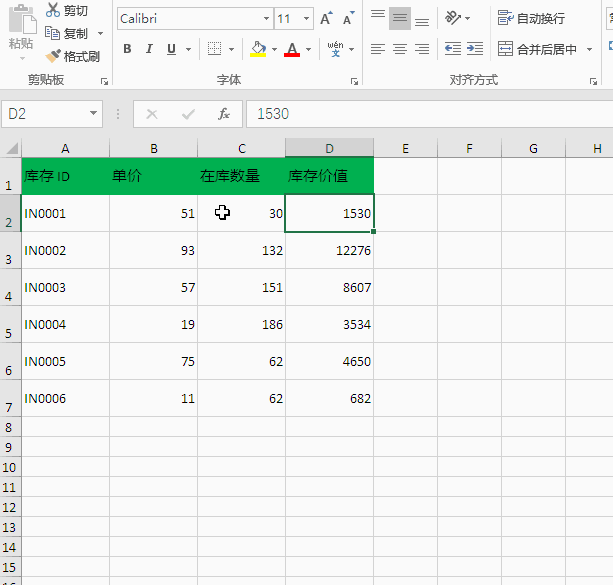This screenshot has width=613, height=585.
Task: Click the Cancel X formula bar icon
Action: (152, 114)
